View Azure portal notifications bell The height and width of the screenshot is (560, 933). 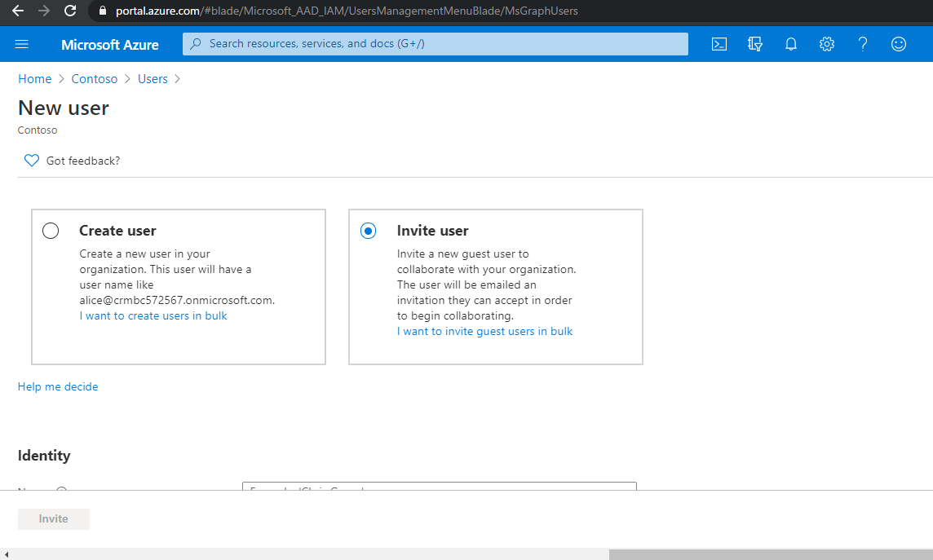(790, 44)
